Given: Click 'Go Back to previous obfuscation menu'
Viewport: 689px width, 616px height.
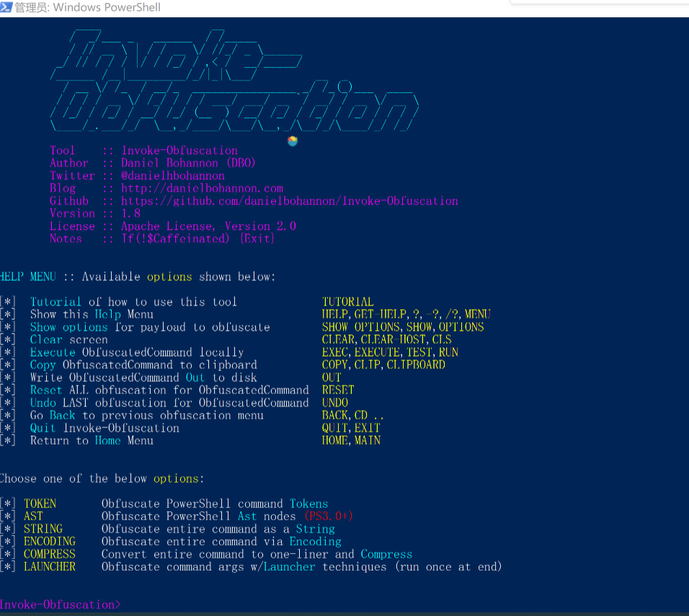Looking at the screenshot, I should (x=147, y=416).
